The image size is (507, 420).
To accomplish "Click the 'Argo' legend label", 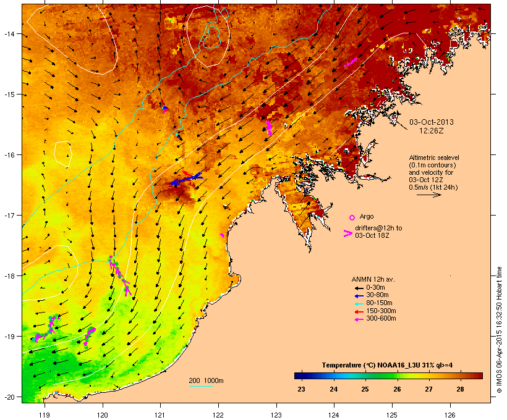I will click(x=367, y=216).
